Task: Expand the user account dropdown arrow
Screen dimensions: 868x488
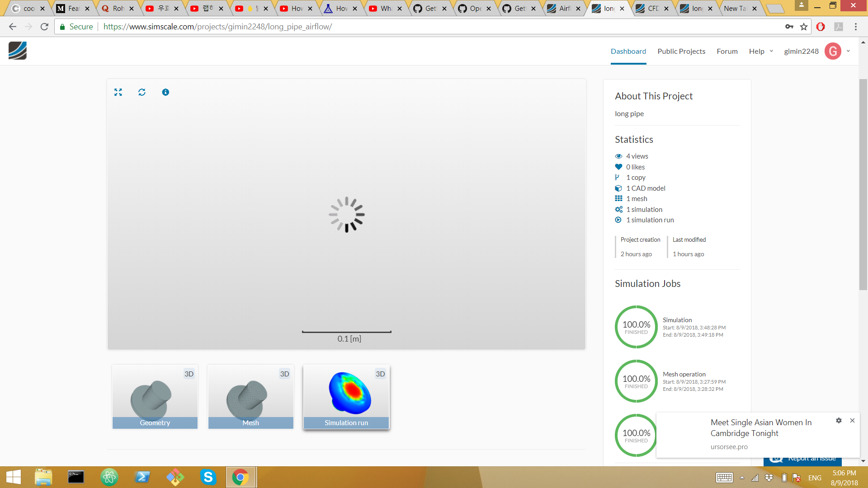Action: [848, 51]
